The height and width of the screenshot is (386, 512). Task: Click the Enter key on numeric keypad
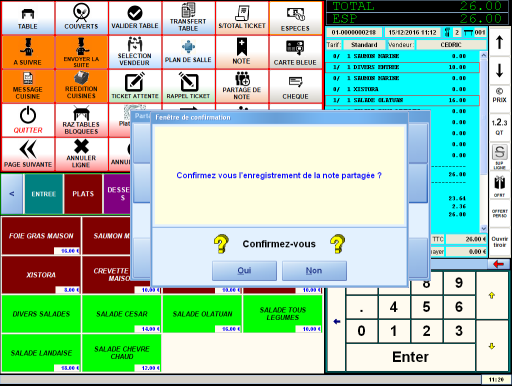pyautogui.click(x=411, y=357)
